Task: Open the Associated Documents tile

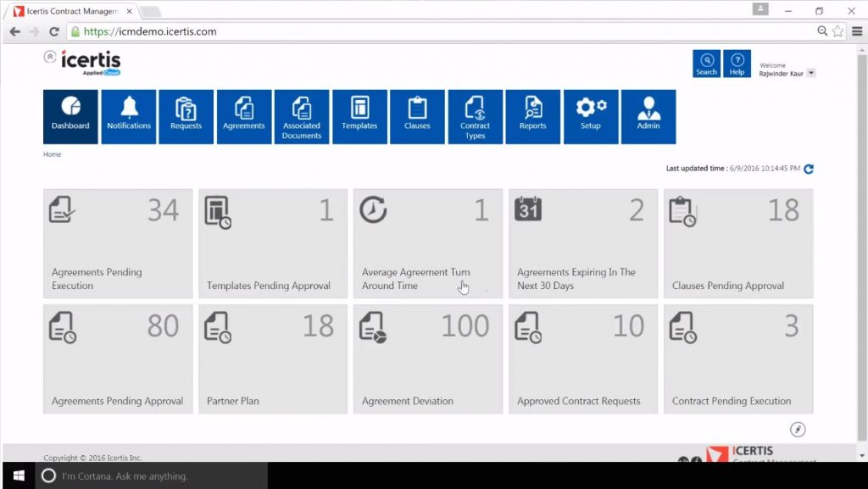Action: point(302,116)
